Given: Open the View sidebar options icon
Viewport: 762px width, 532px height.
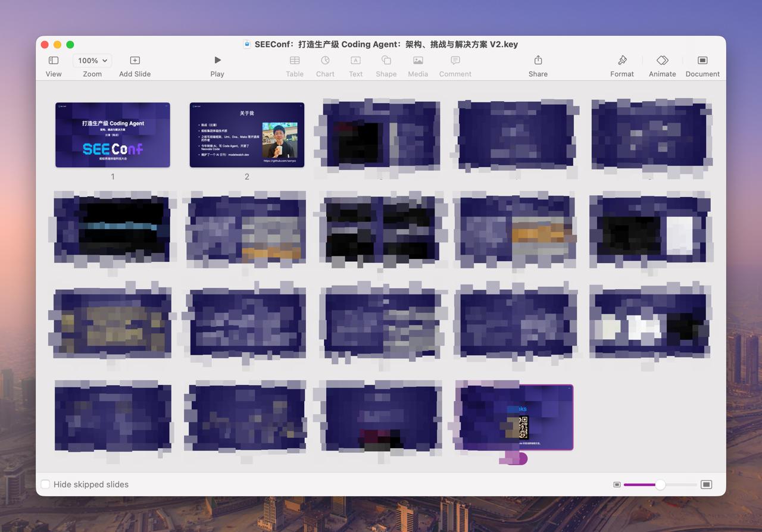Looking at the screenshot, I should pos(54,61).
